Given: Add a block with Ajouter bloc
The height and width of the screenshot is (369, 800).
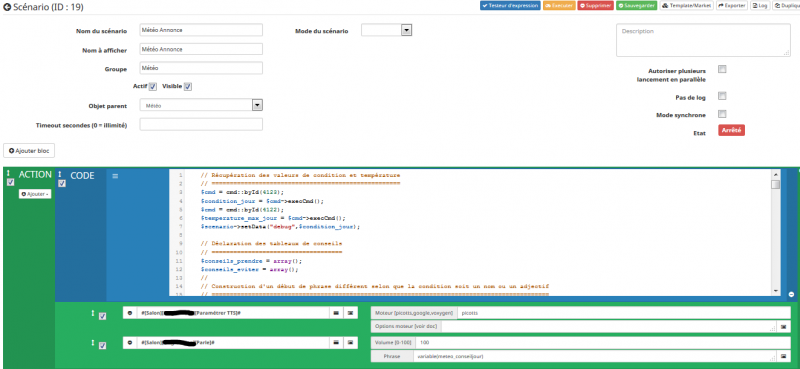Looking at the screenshot, I should [29, 151].
